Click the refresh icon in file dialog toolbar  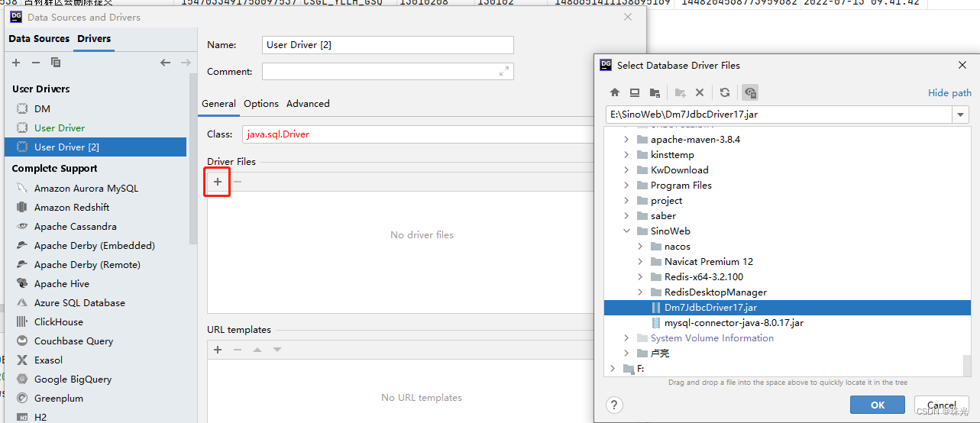[725, 92]
